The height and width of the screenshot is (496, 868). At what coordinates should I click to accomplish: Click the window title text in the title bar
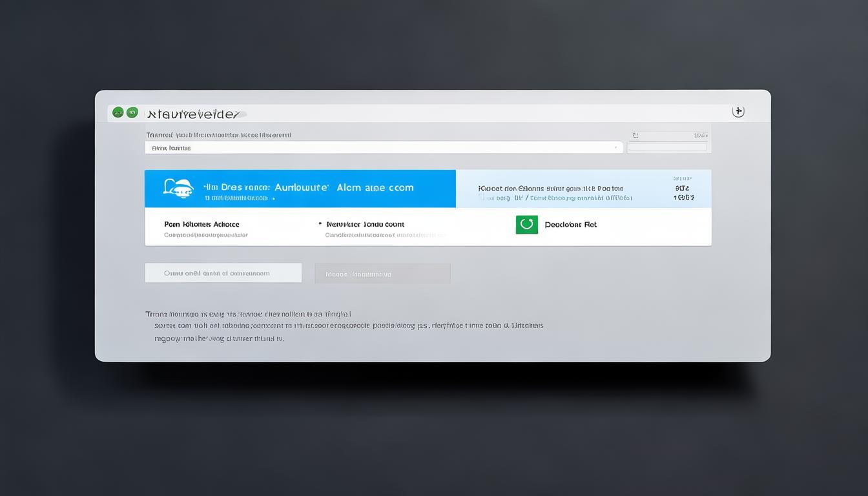[194, 114]
